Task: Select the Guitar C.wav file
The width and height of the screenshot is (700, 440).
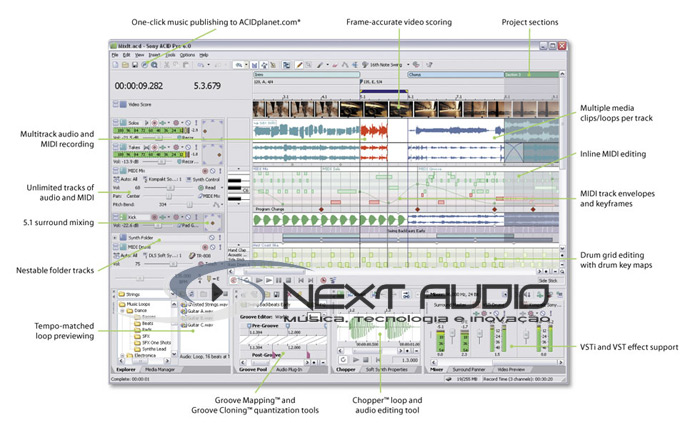Action: pyautogui.click(x=197, y=325)
